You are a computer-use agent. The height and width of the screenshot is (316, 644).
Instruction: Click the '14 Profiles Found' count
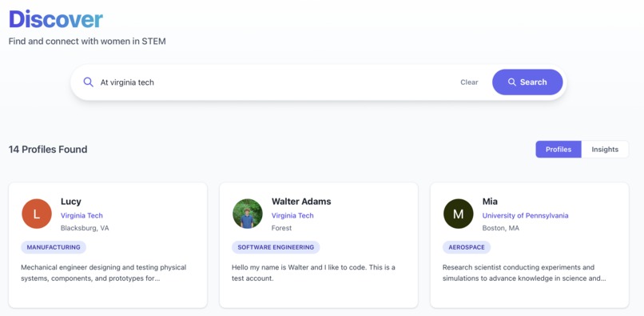pyautogui.click(x=48, y=150)
